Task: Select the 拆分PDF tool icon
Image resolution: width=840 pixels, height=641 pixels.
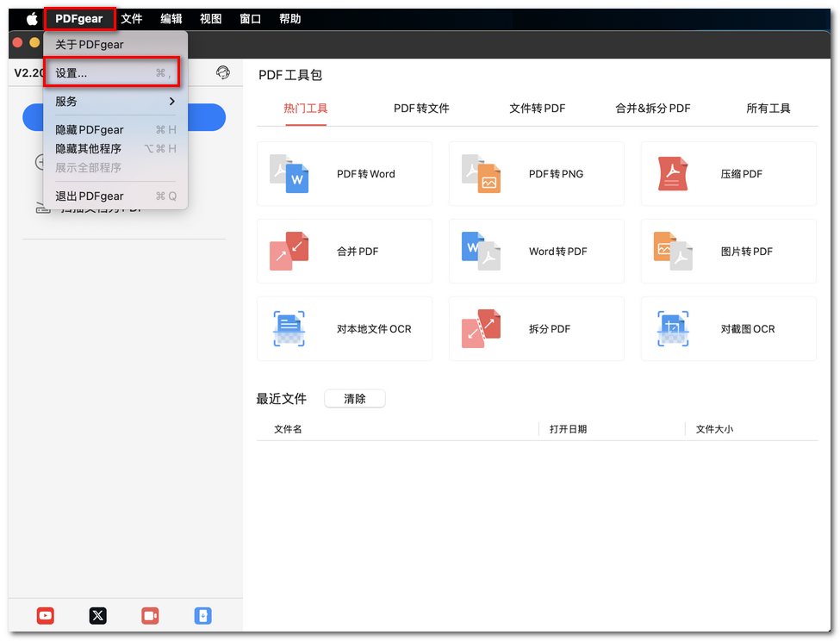Action: [x=481, y=328]
